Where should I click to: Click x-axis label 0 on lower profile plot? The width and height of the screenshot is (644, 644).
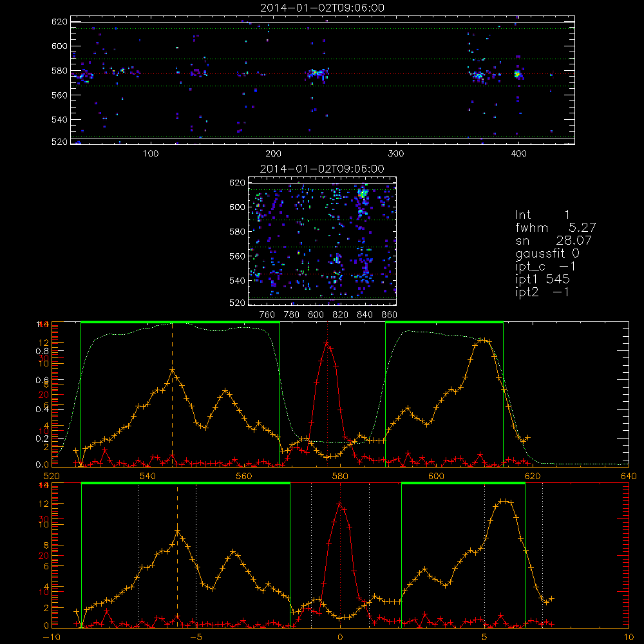tap(340, 638)
